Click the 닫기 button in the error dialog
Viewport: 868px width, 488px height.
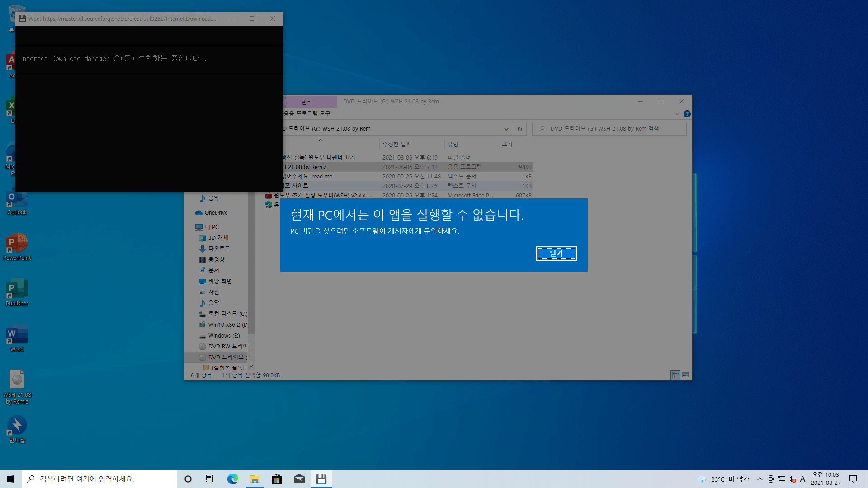pyautogui.click(x=556, y=253)
